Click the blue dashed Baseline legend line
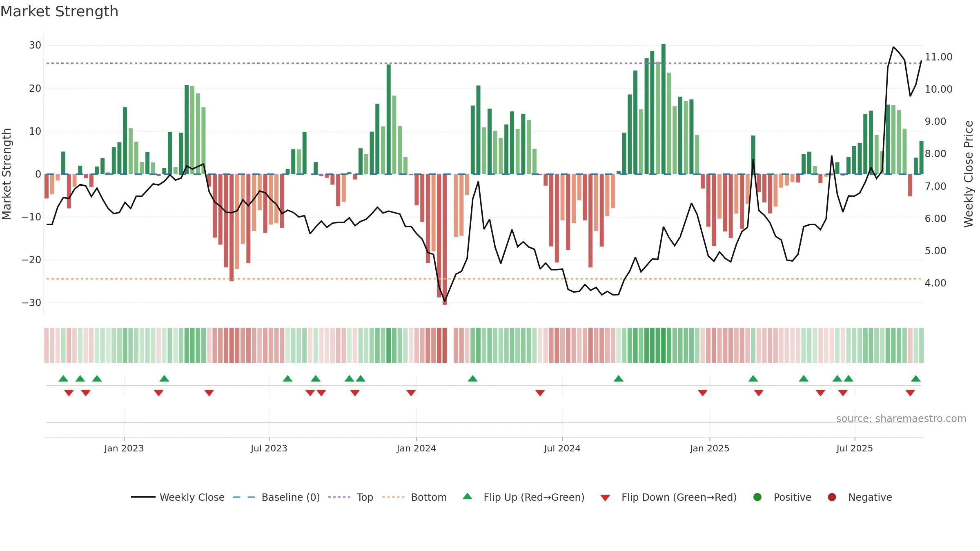The image size is (980, 551). coord(244,497)
